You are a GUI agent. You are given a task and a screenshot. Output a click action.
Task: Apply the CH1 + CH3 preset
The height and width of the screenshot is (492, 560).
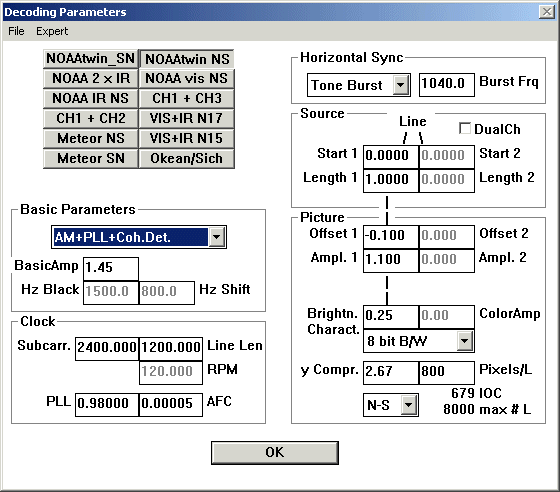click(x=187, y=99)
